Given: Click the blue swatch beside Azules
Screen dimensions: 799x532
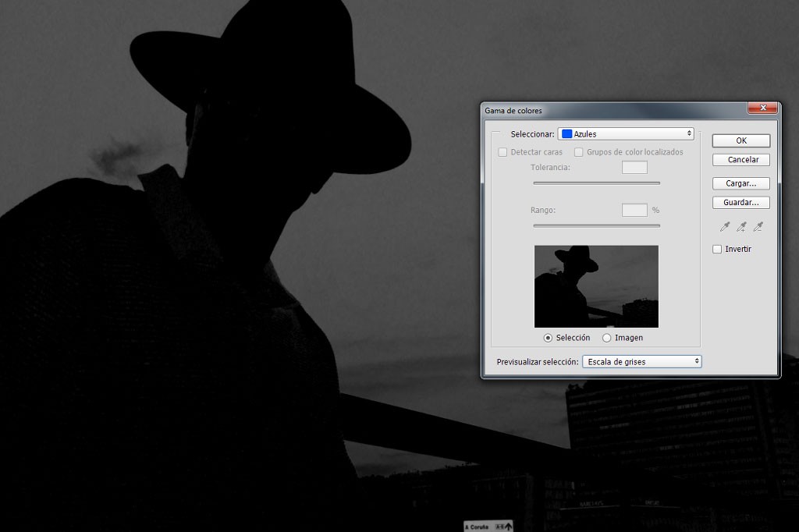Looking at the screenshot, I should point(566,134).
